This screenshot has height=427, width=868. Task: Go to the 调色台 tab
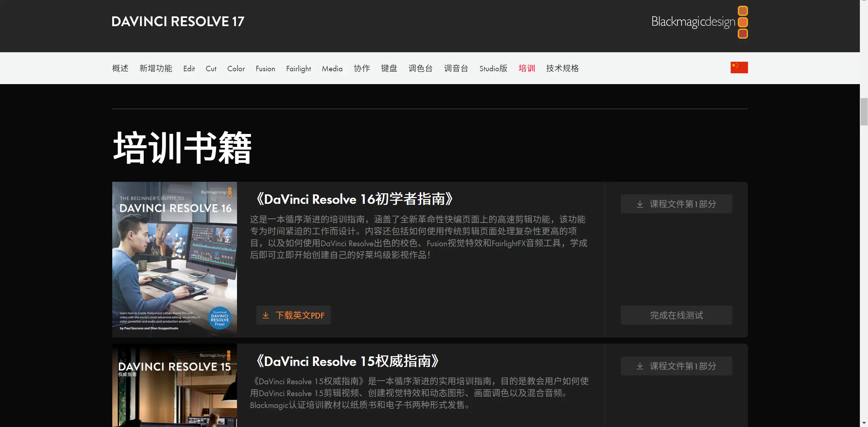(x=421, y=68)
